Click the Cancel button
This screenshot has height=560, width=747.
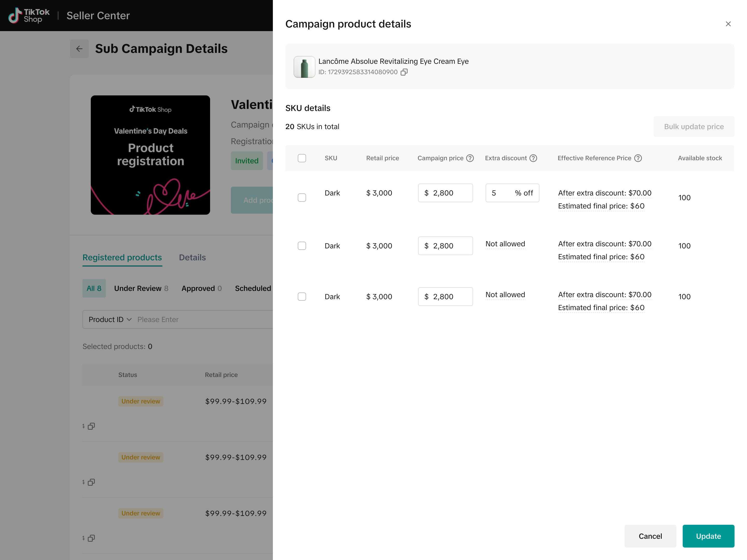(x=650, y=536)
